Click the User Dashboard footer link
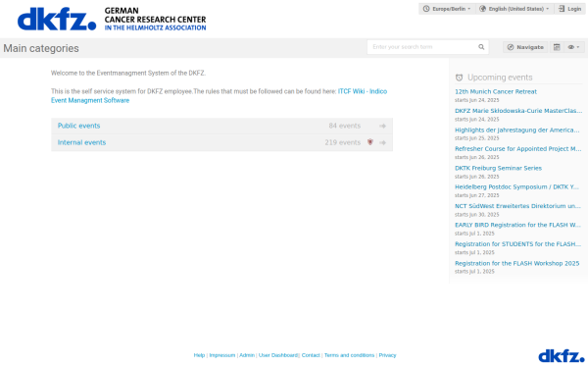 pyautogui.click(x=278, y=355)
